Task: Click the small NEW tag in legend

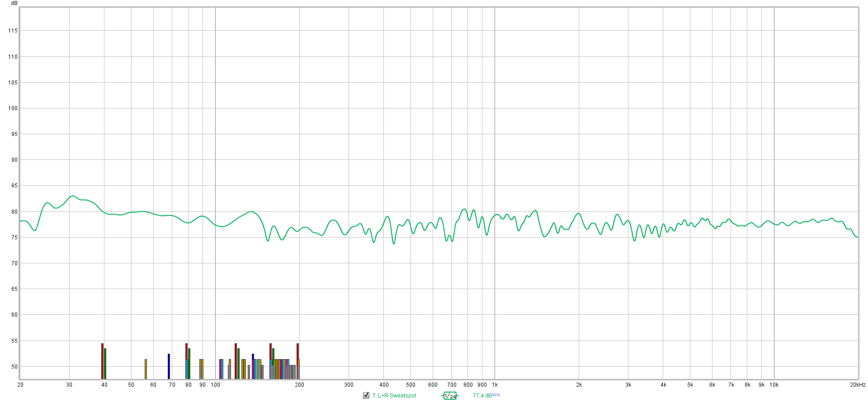Action: (x=496, y=395)
